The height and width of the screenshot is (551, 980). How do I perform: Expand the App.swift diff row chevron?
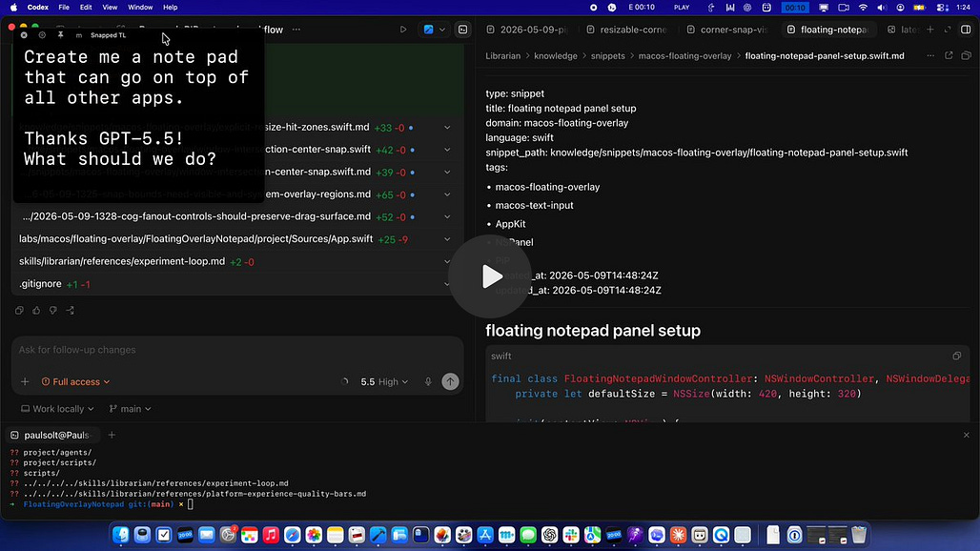(x=447, y=239)
